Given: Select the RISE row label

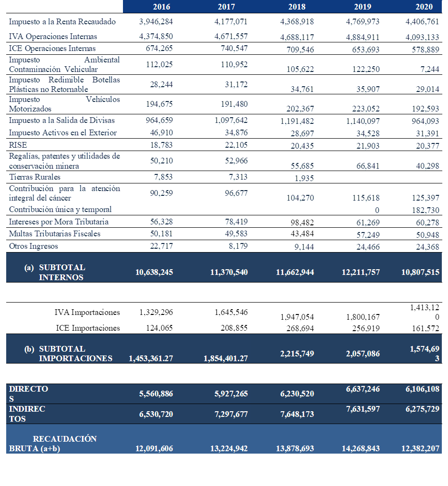Looking at the screenshot, I should click(x=18, y=145).
